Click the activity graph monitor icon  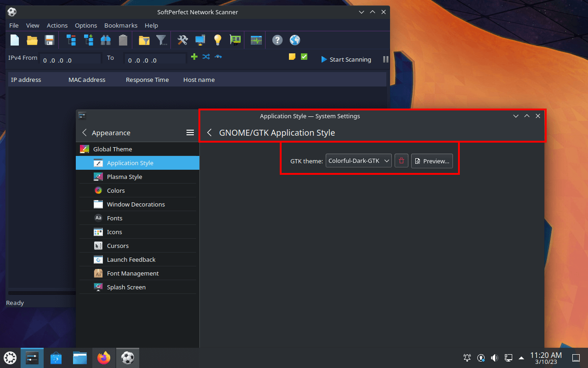tap(256, 40)
